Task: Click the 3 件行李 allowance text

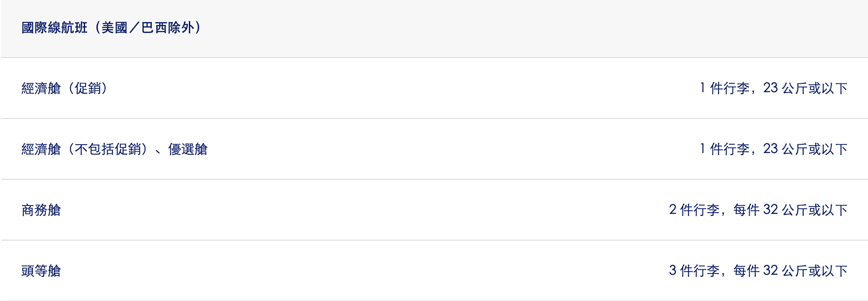Action: click(x=694, y=271)
